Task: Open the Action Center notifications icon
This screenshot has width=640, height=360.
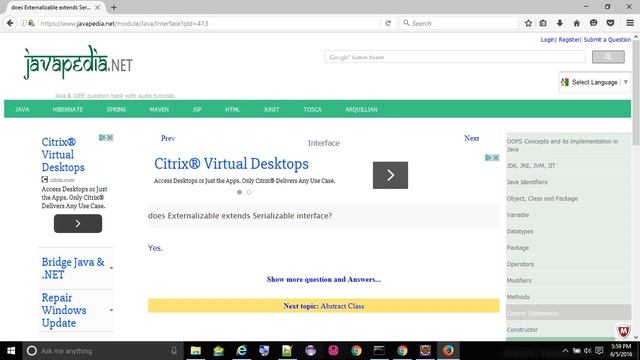Action: pos(599,351)
